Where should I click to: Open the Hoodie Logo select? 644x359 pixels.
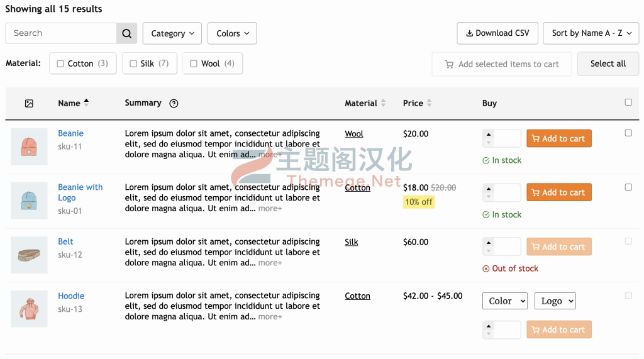[x=555, y=301]
